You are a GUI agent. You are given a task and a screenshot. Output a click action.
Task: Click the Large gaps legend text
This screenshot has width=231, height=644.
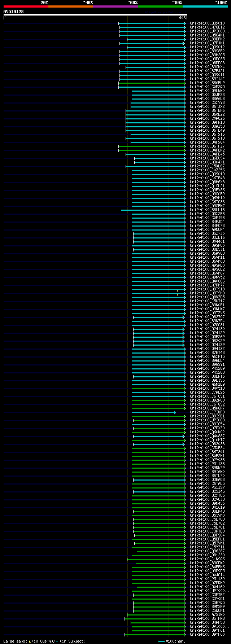[x=44, y=641]
